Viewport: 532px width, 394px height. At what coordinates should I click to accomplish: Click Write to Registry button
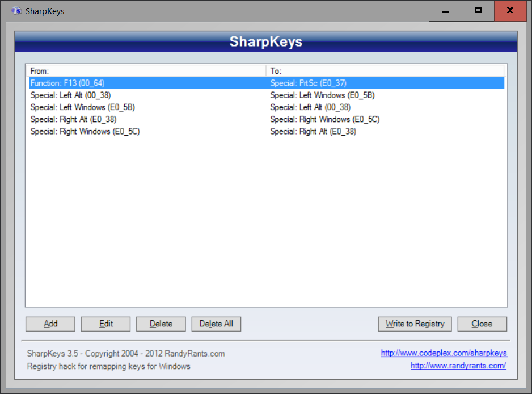pos(415,324)
